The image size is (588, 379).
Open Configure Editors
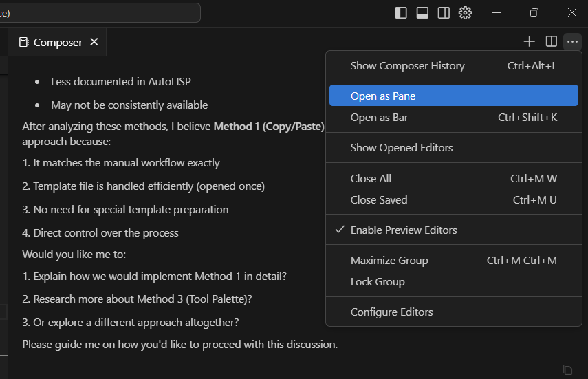click(x=392, y=312)
